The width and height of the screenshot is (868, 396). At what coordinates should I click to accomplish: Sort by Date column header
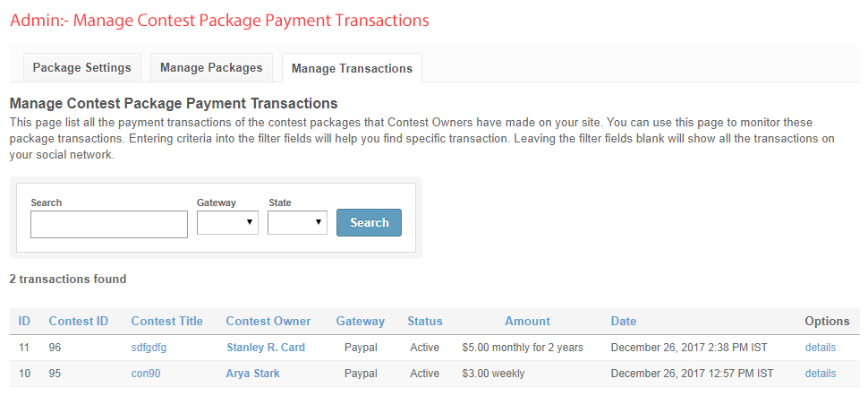tap(624, 321)
